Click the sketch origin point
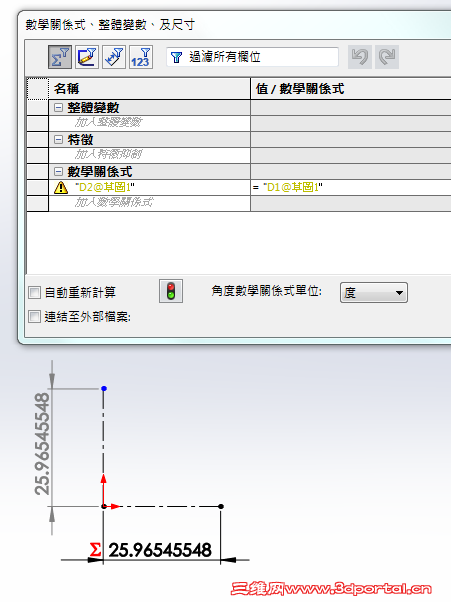 point(104,506)
